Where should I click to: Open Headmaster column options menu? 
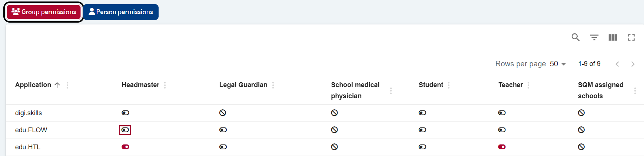pyautogui.click(x=165, y=85)
